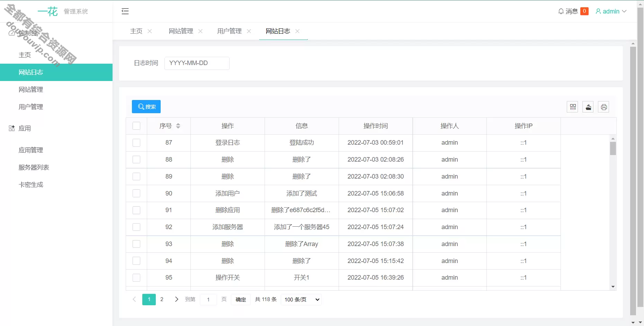
Task: Close the 主页 tab
Action: point(150,31)
